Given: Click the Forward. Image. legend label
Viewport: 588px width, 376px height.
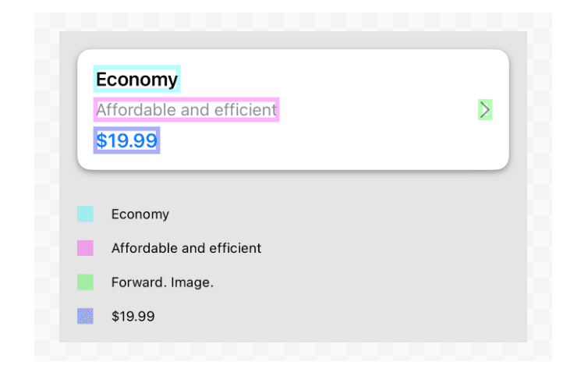Looking at the screenshot, I should tap(162, 282).
